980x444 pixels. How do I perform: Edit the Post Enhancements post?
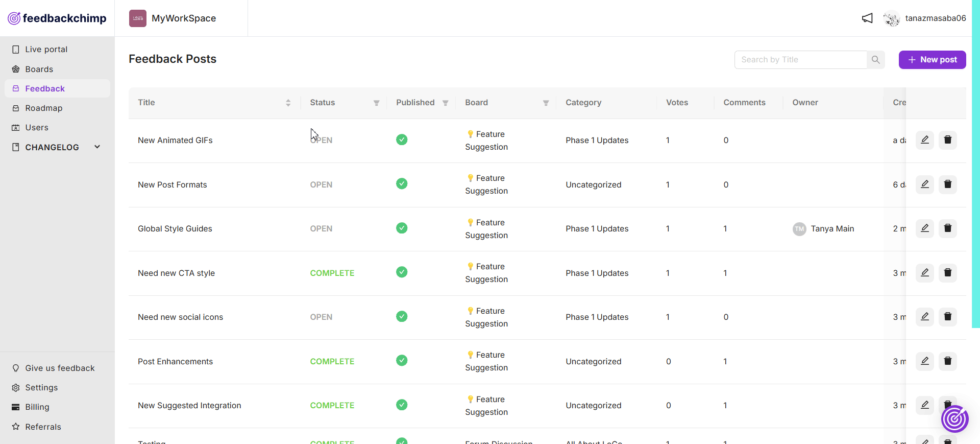[925, 361]
